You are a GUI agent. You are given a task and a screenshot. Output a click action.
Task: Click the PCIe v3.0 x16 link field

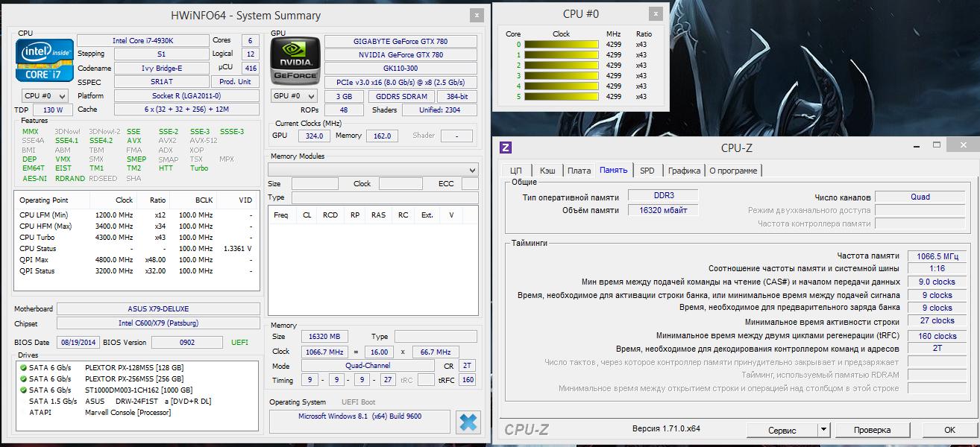tap(401, 82)
